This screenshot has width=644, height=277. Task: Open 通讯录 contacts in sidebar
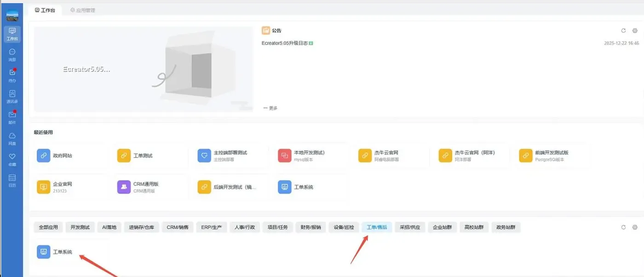tap(12, 97)
